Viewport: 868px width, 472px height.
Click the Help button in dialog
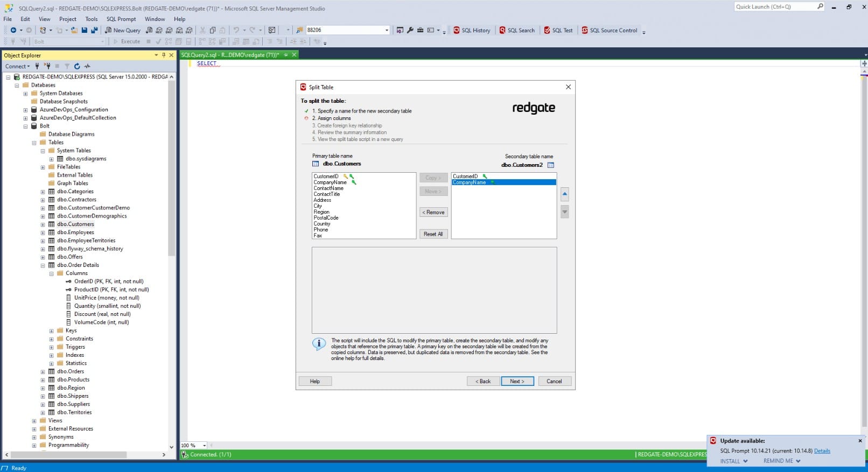[x=315, y=381]
